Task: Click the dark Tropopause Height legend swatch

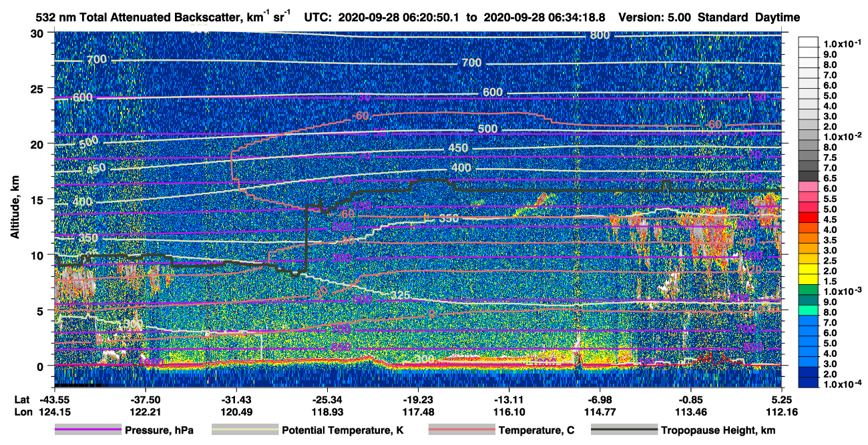Action: coord(624,430)
